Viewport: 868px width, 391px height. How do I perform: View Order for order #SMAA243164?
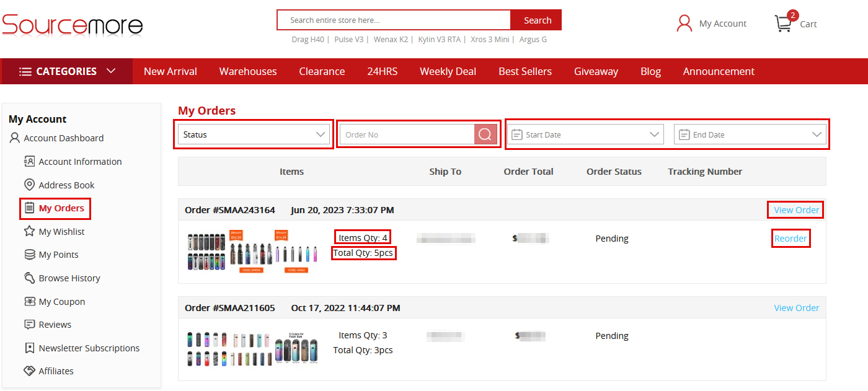(x=796, y=210)
